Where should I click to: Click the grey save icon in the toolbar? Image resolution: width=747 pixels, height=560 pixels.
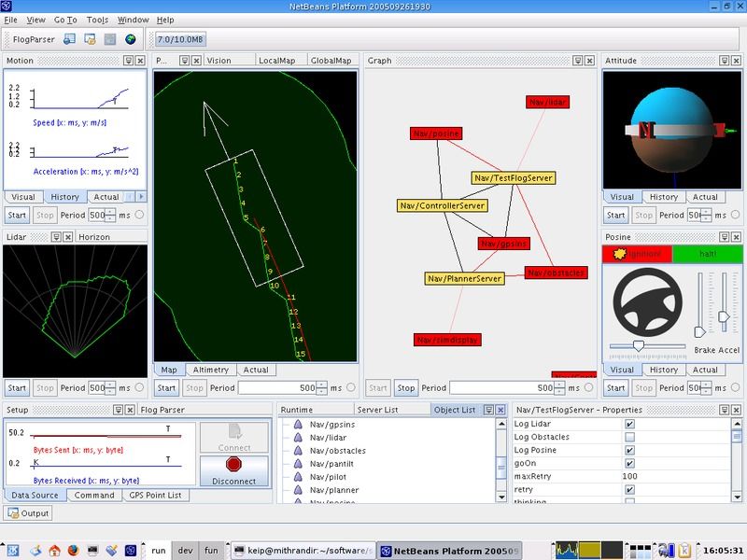110,39
